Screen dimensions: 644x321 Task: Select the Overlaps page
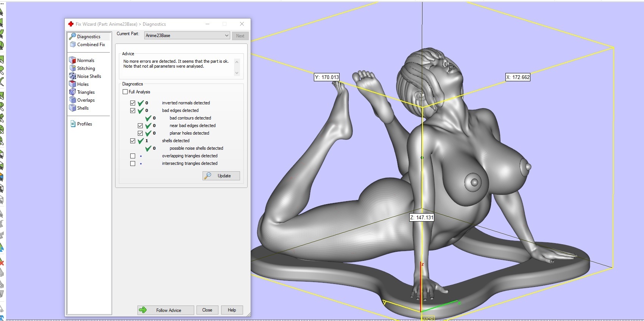86,100
